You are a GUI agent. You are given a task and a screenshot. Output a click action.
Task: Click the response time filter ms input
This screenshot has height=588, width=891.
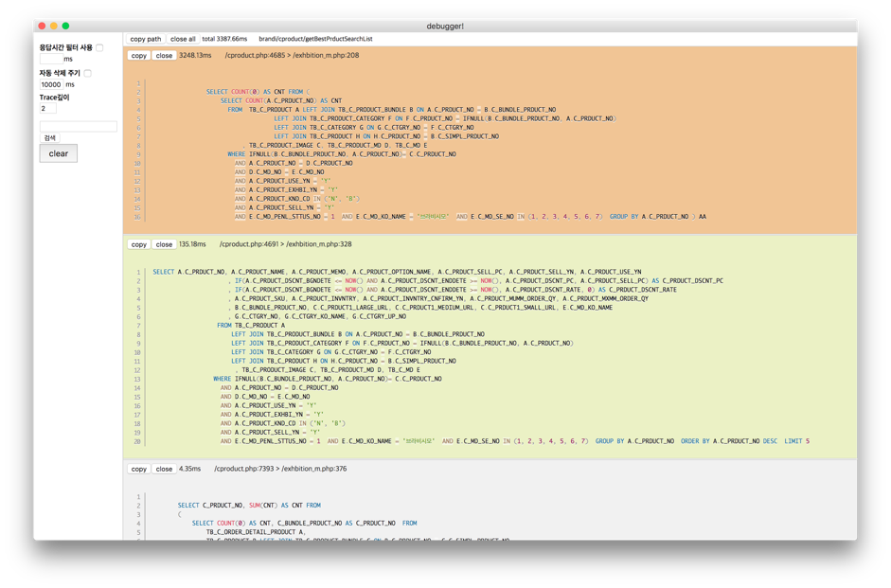pyautogui.click(x=51, y=59)
